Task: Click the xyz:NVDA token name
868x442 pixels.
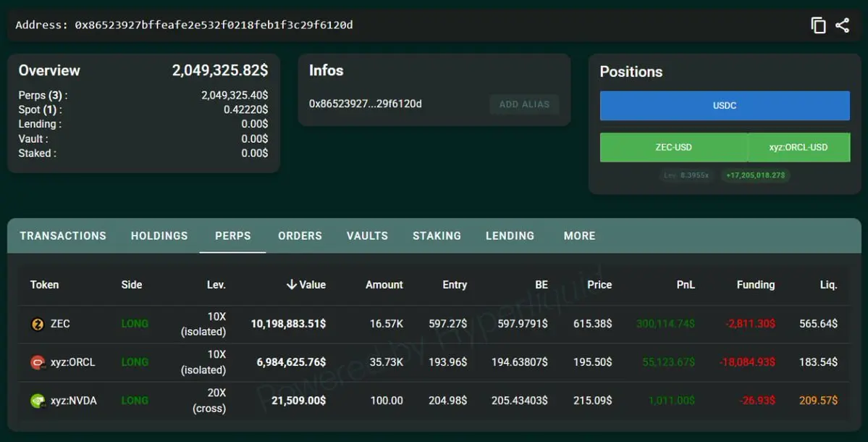Action: (x=74, y=401)
